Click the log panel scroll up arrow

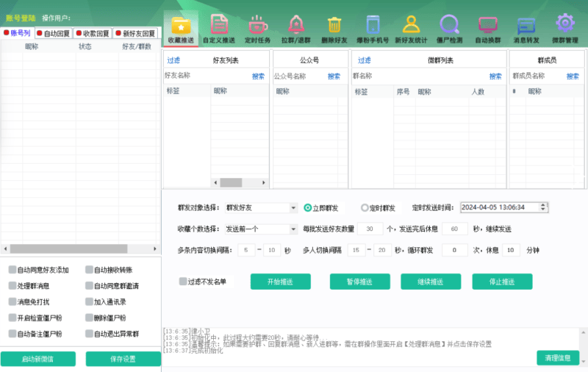pyautogui.click(x=583, y=332)
